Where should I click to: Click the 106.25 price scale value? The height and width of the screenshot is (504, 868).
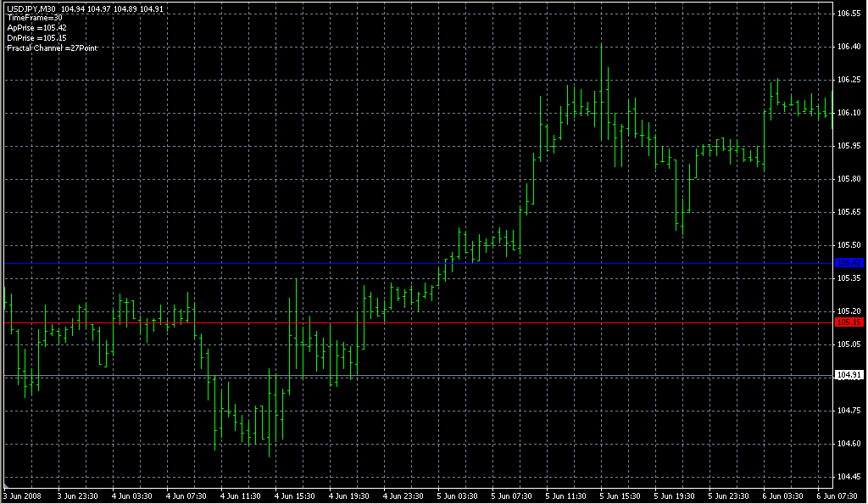click(x=849, y=80)
